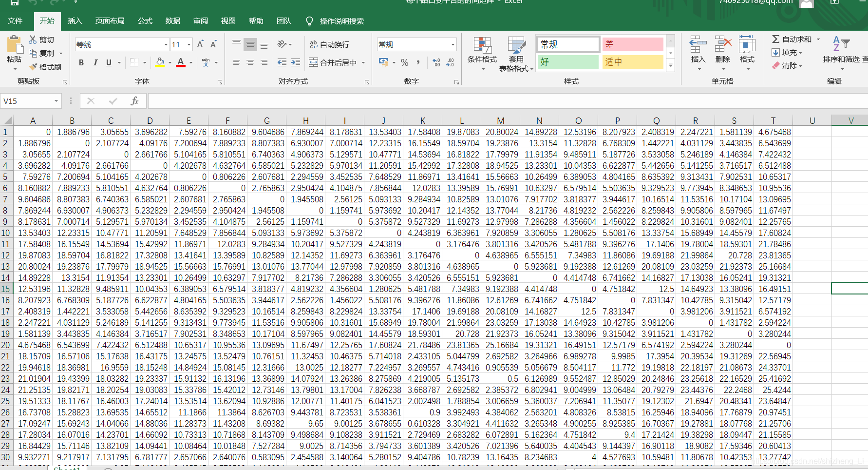This screenshot has height=470, width=868.
Task: Apply percent style format
Action: tap(404, 62)
